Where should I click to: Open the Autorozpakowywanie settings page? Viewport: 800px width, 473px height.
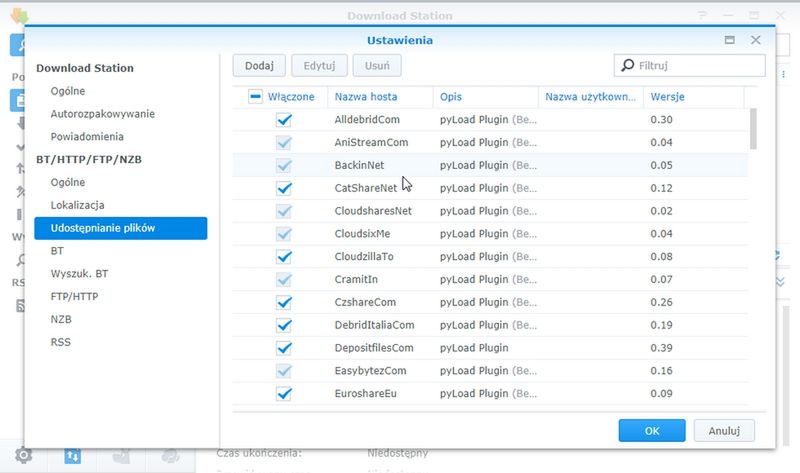[x=103, y=114]
